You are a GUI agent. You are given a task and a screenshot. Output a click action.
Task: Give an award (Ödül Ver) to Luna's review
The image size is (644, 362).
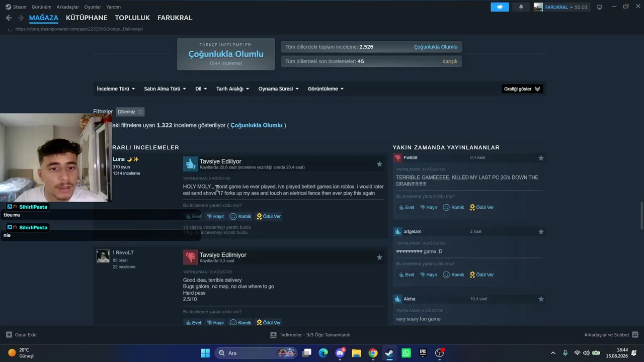click(269, 217)
